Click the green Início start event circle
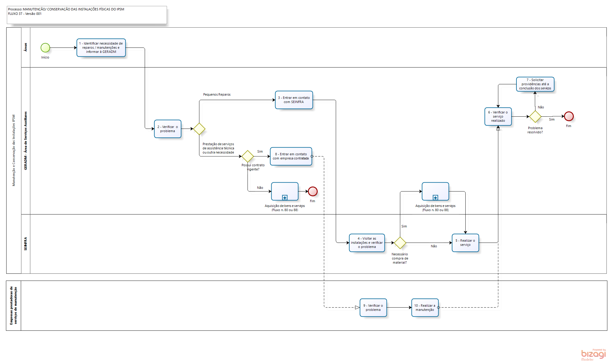The width and height of the screenshot is (613, 364). (45, 48)
